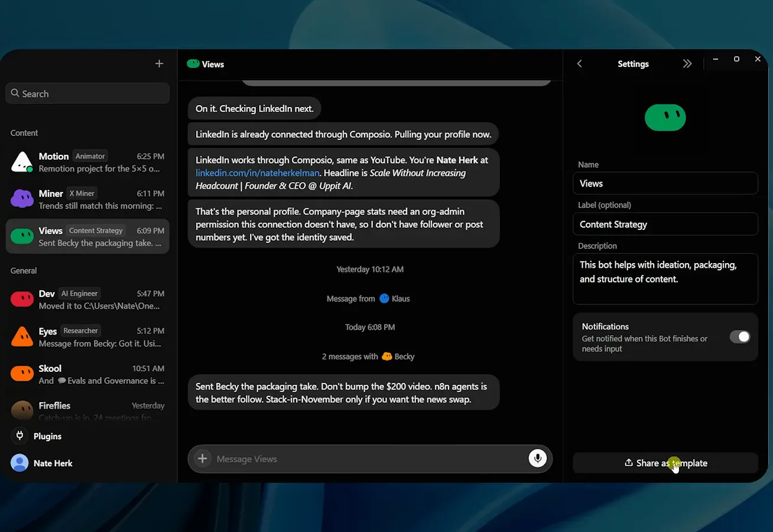Open the Dev conversation in the sidebar
773x532 pixels.
(x=87, y=300)
